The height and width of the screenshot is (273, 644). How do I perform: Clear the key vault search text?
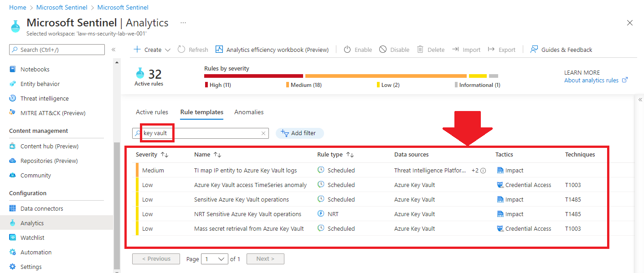pyautogui.click(x=263, y=133)
